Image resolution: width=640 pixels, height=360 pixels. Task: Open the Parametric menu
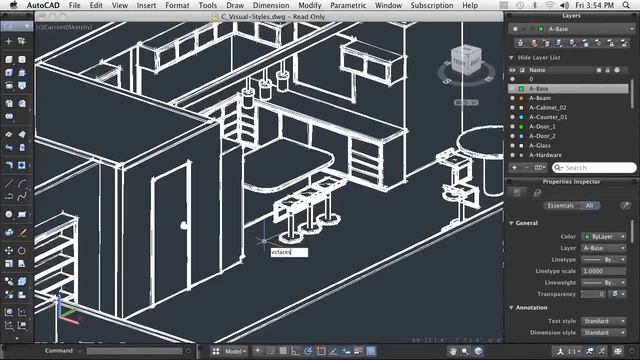point(348,5)
